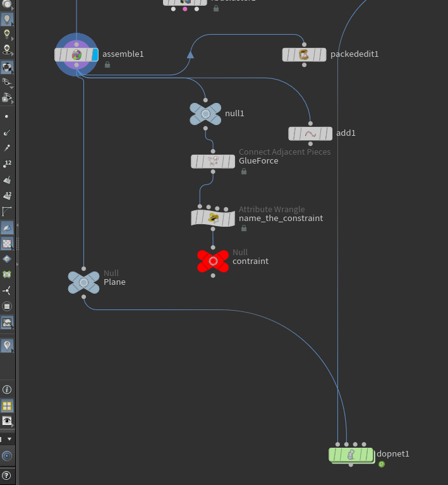Toggle the blue display flag on assemble1
The image size is (448, 485).
pos(95,55)
